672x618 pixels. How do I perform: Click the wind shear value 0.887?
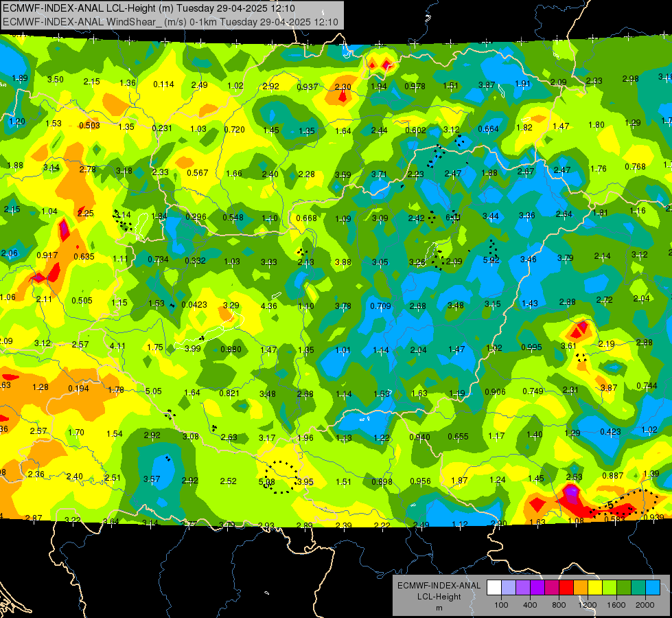pyautogui.click(x=613, y=475)
